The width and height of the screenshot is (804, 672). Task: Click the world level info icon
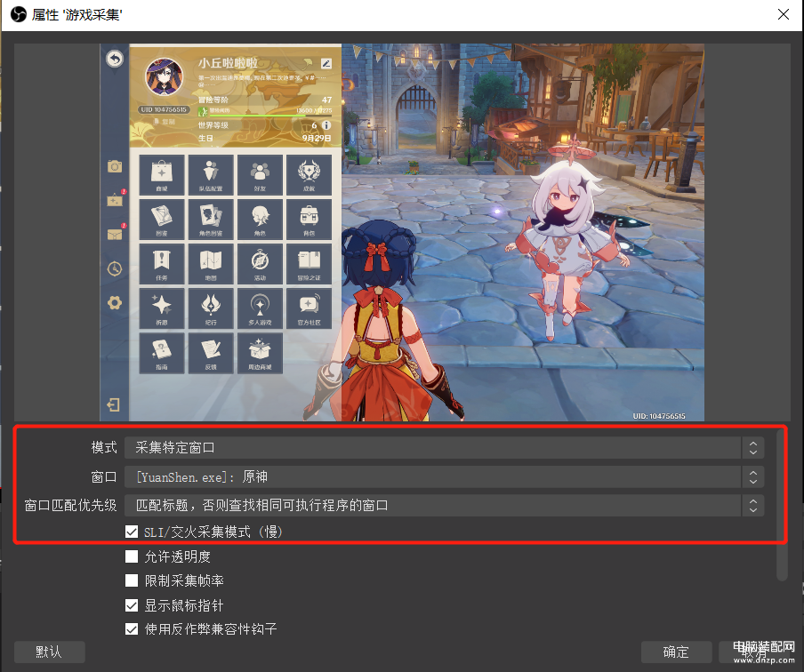[326, 125]
